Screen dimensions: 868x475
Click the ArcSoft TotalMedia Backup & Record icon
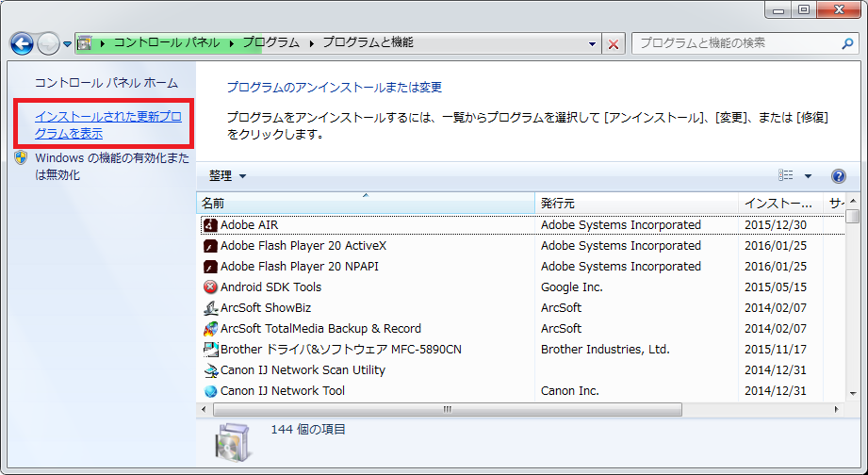tap(210, 329)
